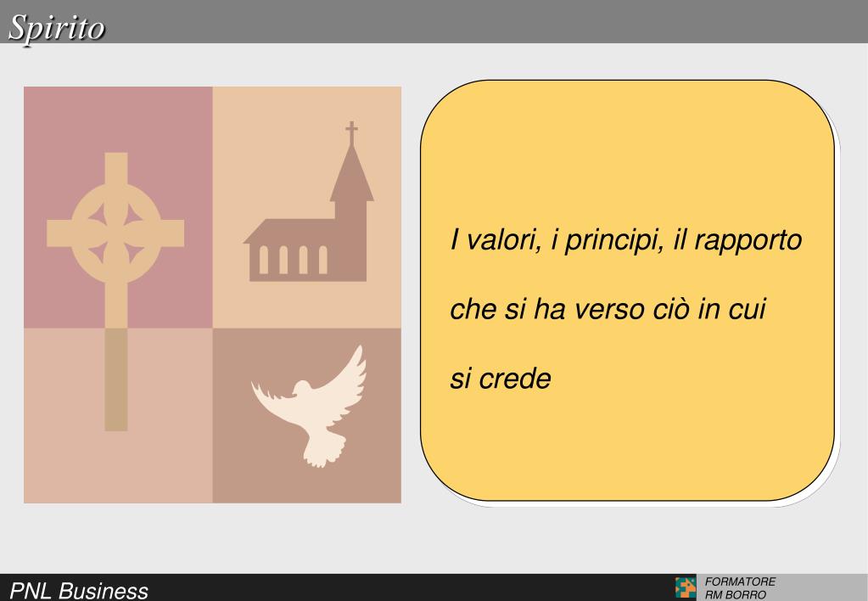
Task: Click the FORMATORE footer text
Action: (740, 581)
